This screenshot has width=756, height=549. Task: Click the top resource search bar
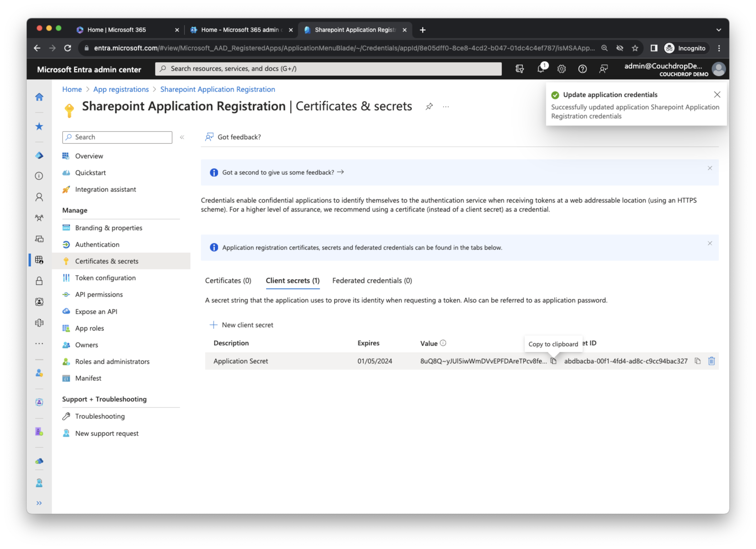(328, 69)
